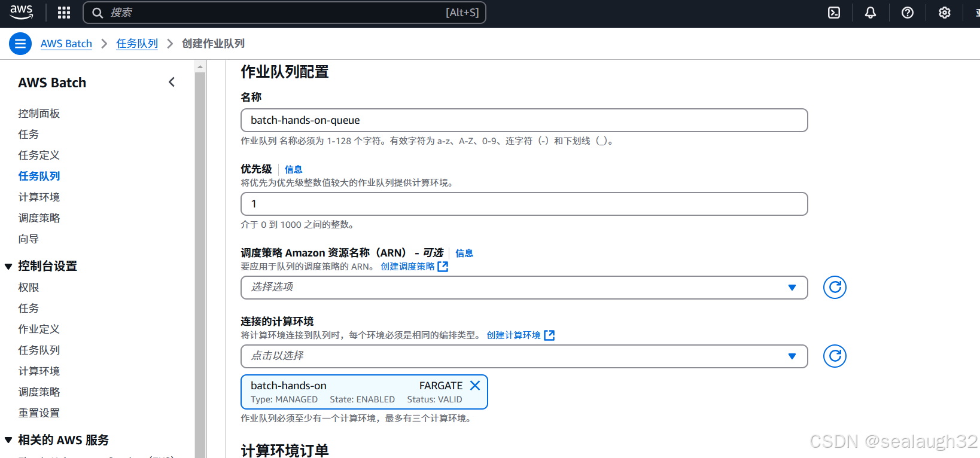980x458 pixels.
Task: Open 权限 under 控制台设置
Action: click(28, 288)
